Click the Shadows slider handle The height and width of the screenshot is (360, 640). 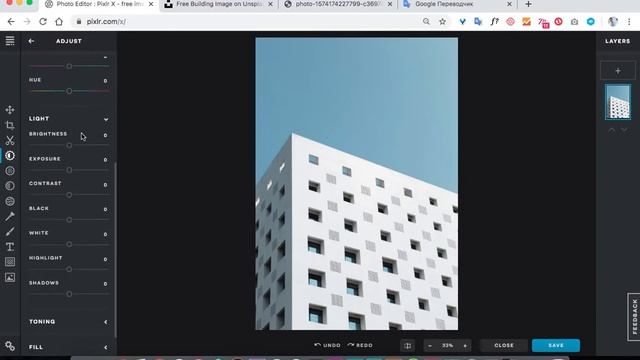pyautogui.click(x=69, y=294)
